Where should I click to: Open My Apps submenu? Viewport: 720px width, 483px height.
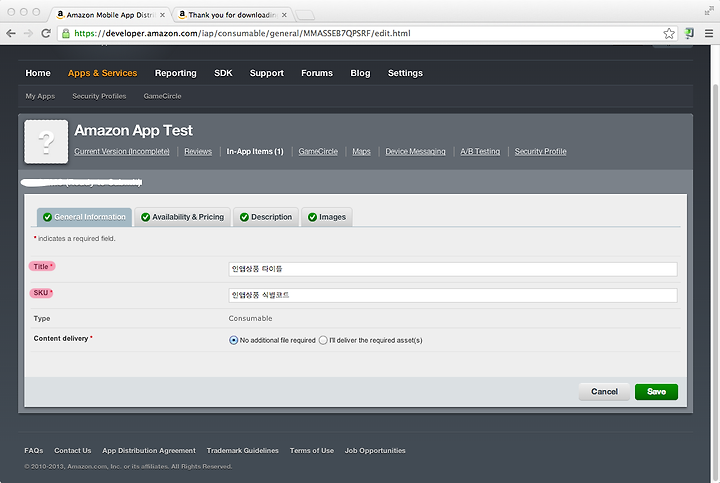pyautogui.click(x=40, y=96)
